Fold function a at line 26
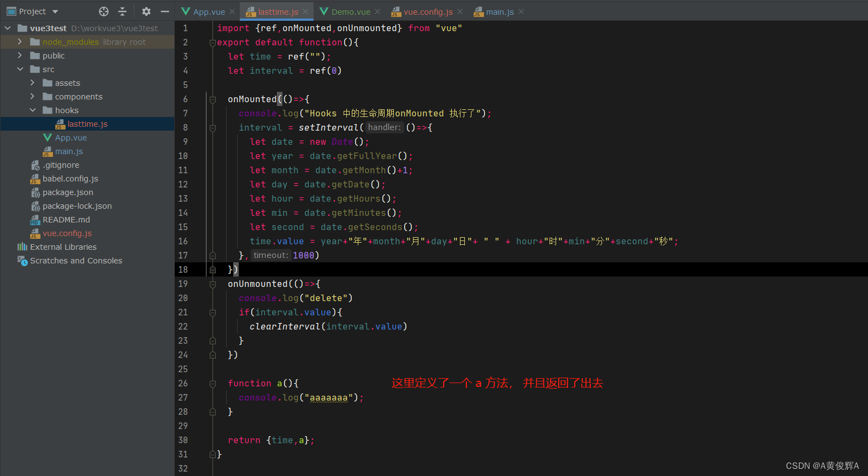Screen dimensions: 868x476 pos(212,384)
